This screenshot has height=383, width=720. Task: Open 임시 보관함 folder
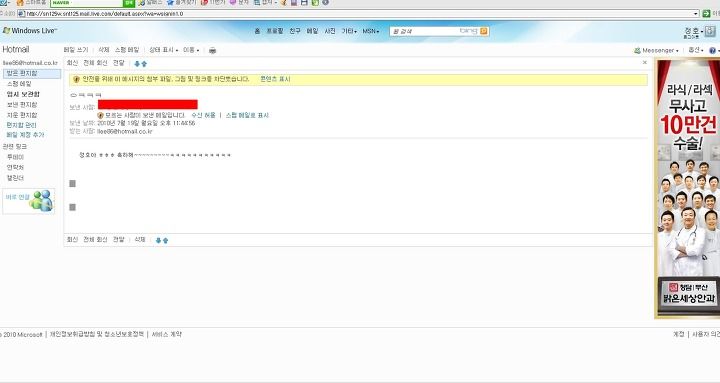coord(23,94)
